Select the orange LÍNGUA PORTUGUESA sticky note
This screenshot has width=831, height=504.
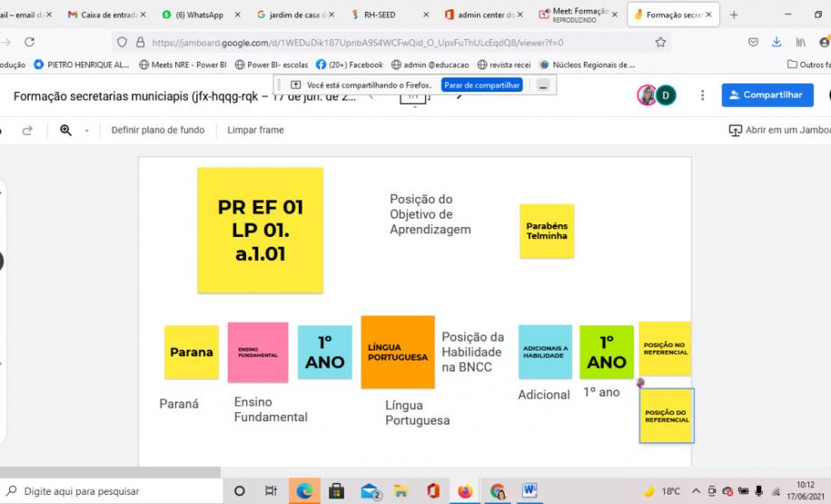click(397, 352)
